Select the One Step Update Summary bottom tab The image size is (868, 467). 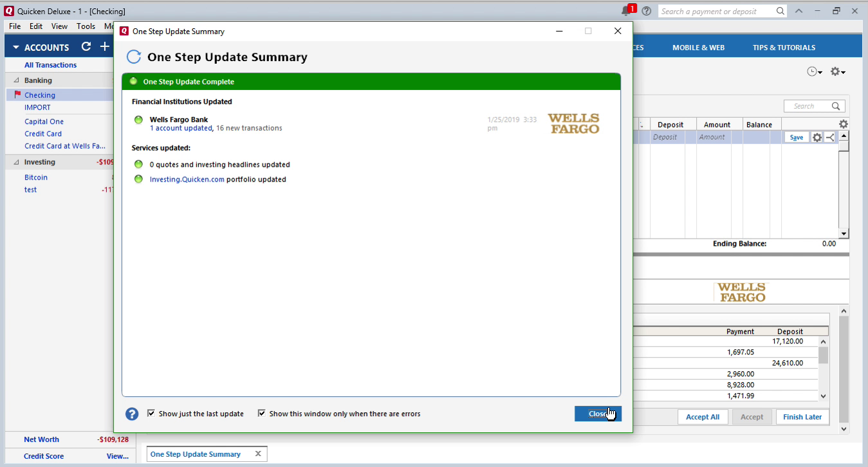pos(196,453)
